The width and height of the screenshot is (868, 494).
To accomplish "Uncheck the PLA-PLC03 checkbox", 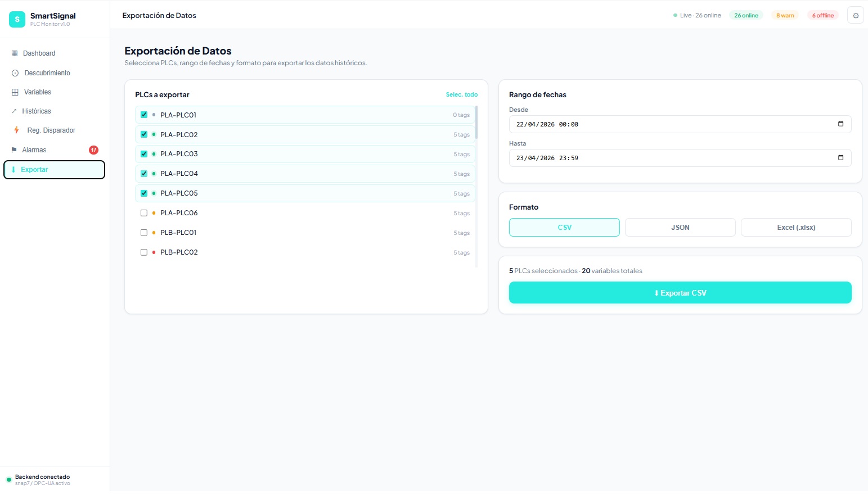I will pos(144,154).
